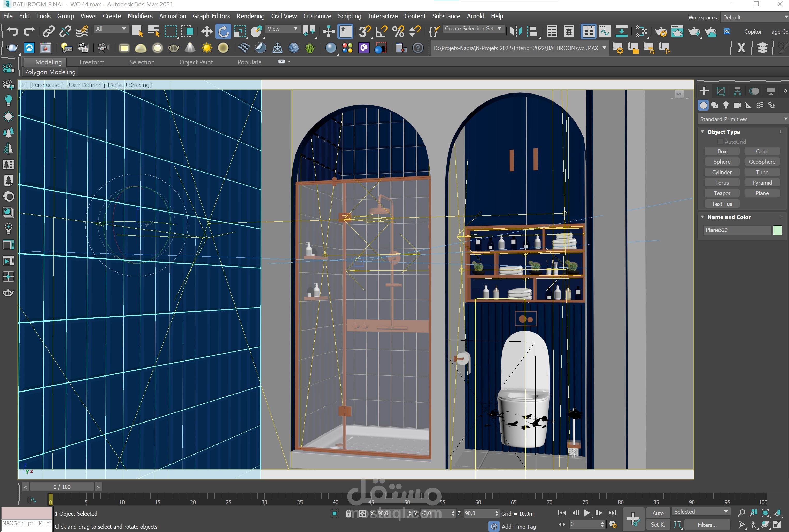The width and height of the screenshot is (789, 532).
Task: Switch to the Freeform ribbon tab
Action: tap(92, 62)
